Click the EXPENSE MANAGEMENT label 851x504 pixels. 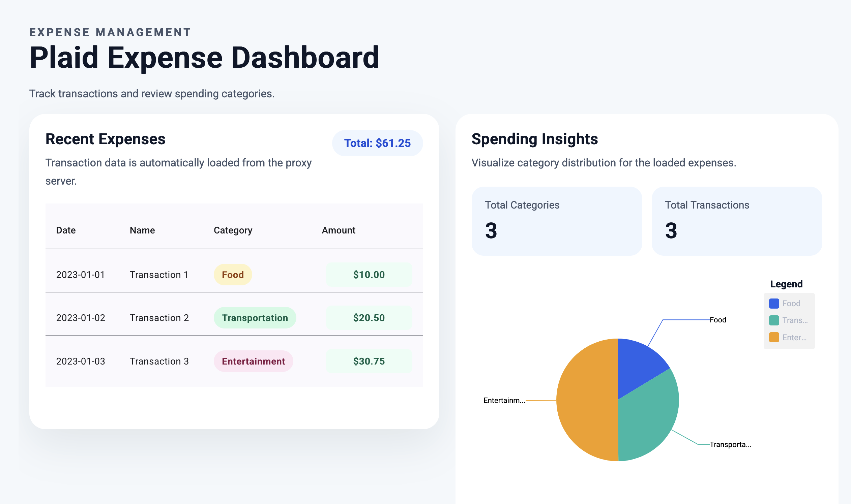(110, 32)
